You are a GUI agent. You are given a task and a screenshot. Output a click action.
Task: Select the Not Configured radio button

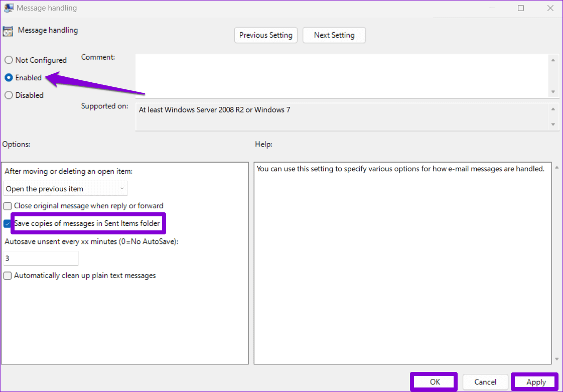8,60
